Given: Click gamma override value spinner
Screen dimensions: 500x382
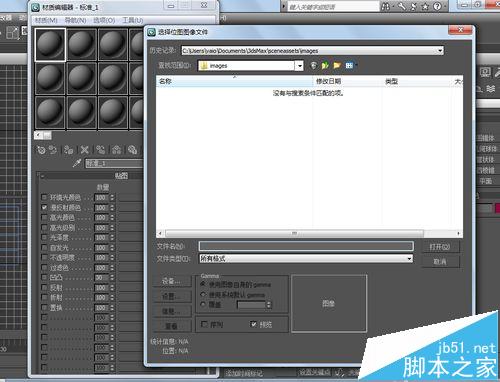Looking at the screenshot, I should (269, 305).
